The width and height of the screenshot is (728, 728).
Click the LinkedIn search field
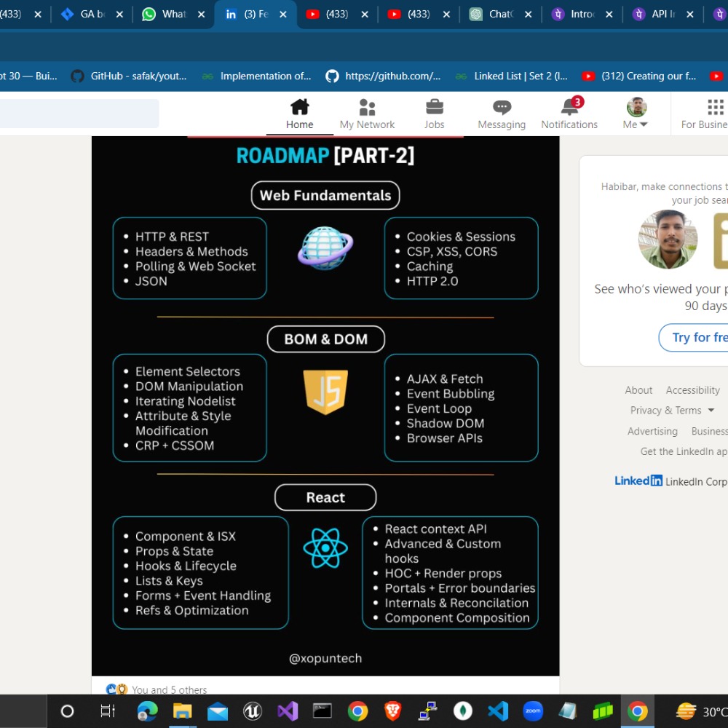pos(79,114)
